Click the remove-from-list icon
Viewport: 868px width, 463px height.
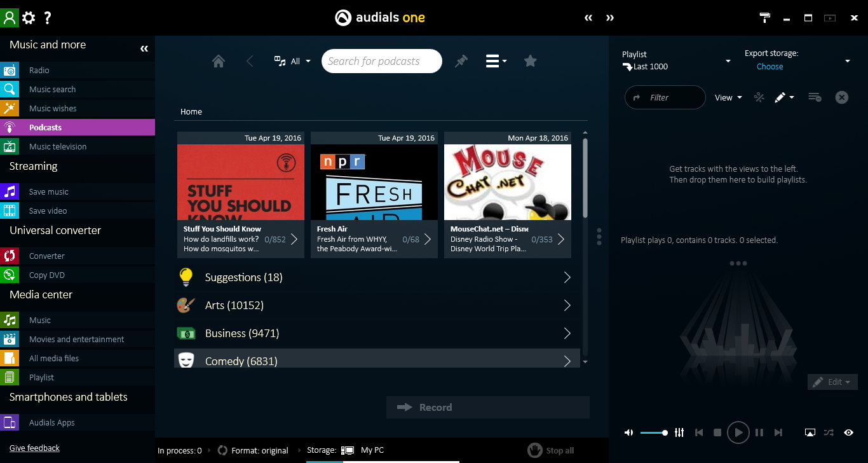pyautogui.click(x=815, y=97)
